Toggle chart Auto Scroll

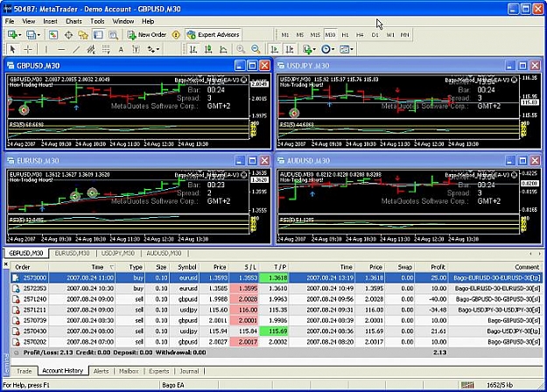(275, 49)
